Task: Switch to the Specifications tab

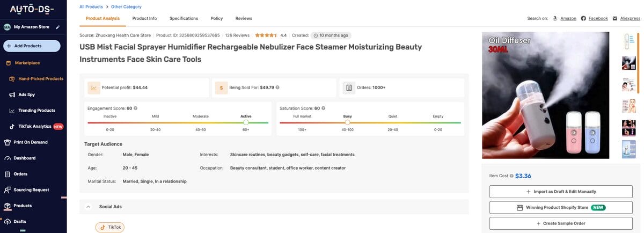Action: 184,18
